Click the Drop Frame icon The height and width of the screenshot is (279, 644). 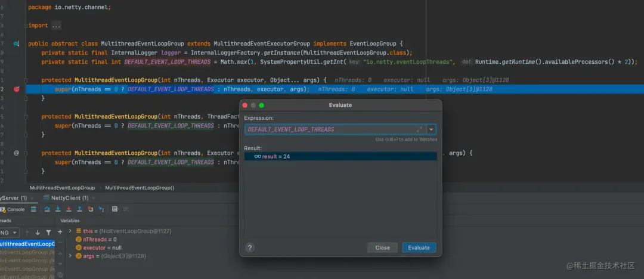[x=91, y=209]
